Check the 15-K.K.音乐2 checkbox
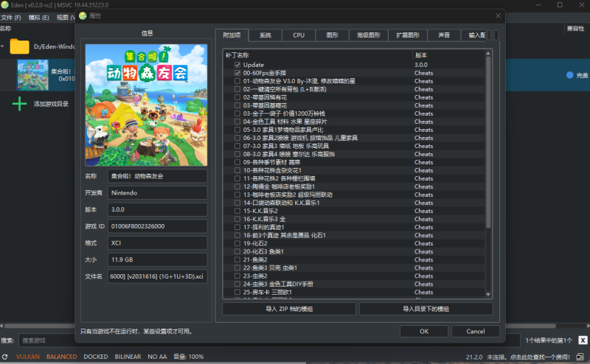Screen dimensions: 590x364 pyautogui.click(x=237, y=211)
